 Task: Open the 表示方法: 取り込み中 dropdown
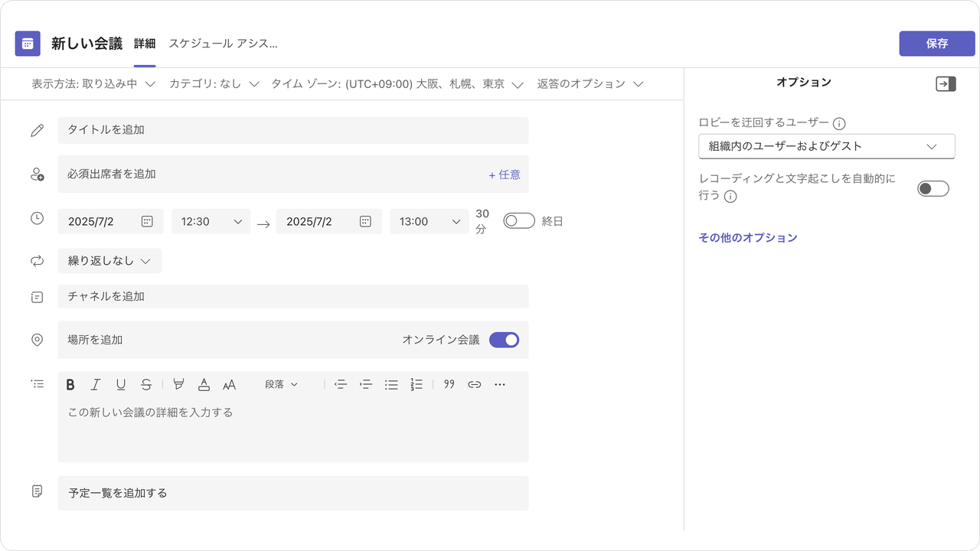(93, 84)
